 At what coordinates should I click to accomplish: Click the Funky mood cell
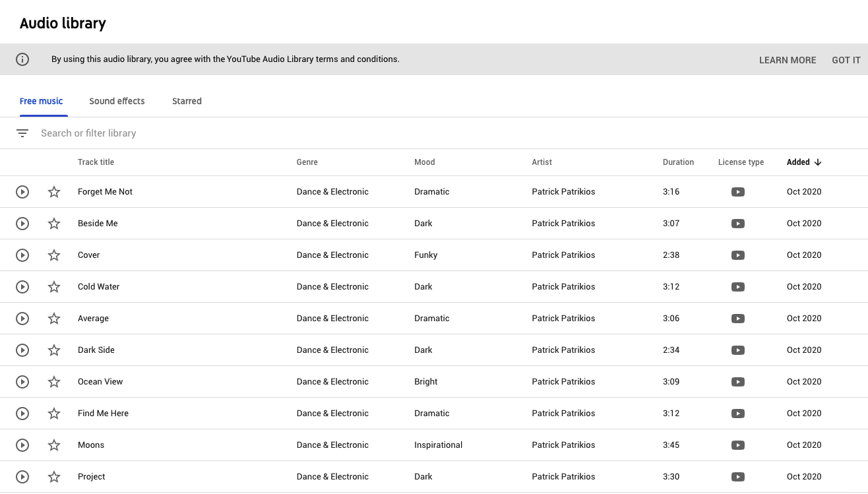426,255
